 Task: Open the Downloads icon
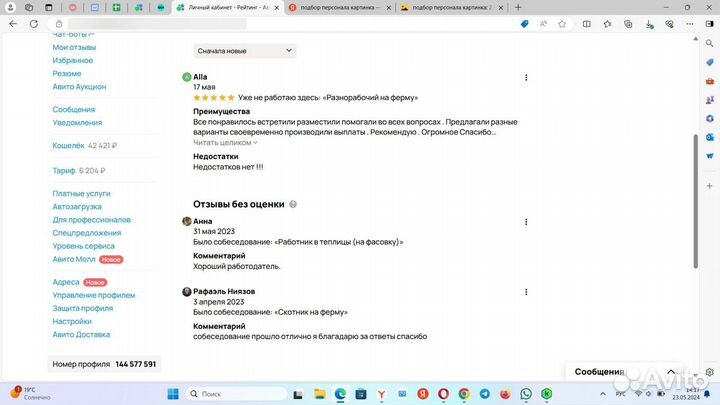coord(649,24)
